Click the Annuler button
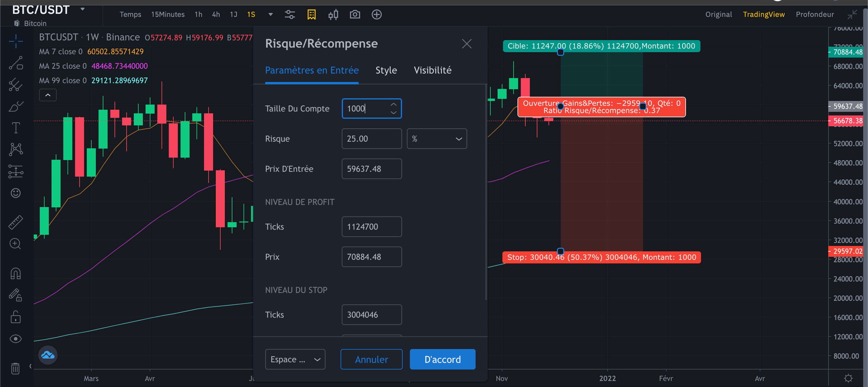This screenshot has width=868, height=387. click(371, 359)
